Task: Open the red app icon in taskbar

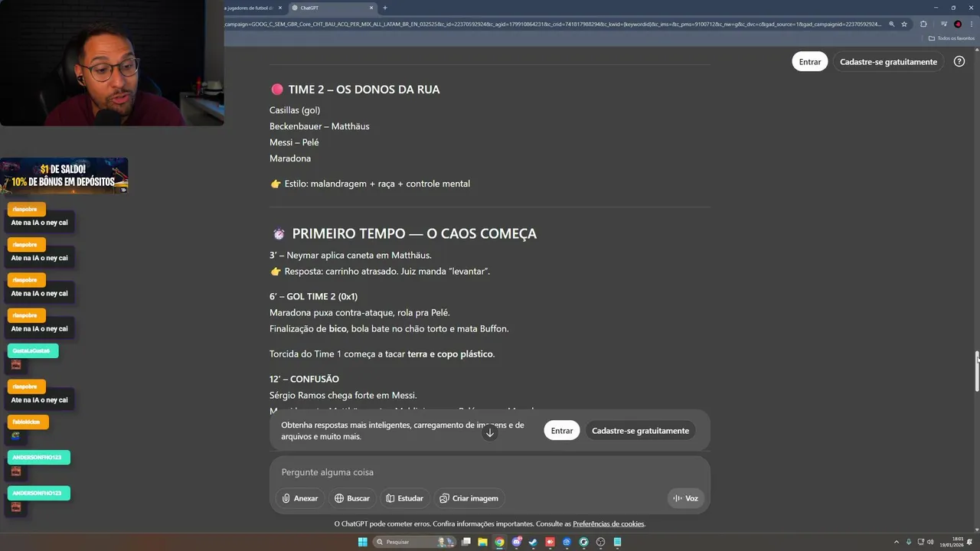Action: 550,542
